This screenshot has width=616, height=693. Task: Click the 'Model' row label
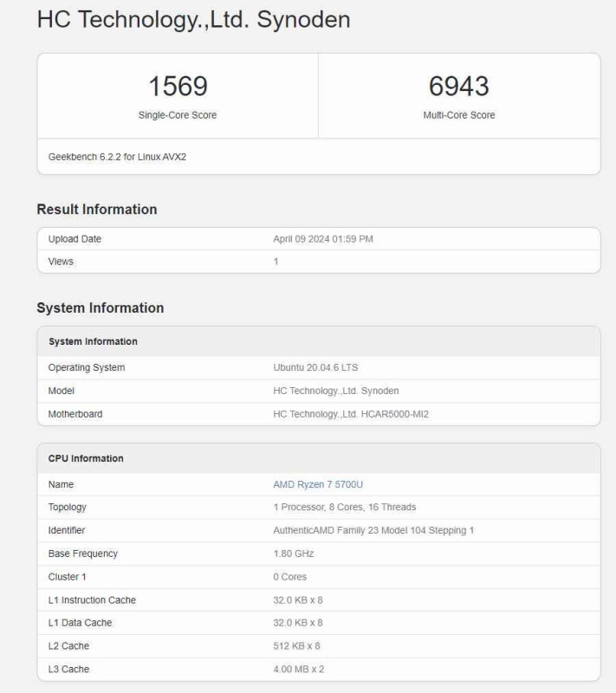(61, 391)
